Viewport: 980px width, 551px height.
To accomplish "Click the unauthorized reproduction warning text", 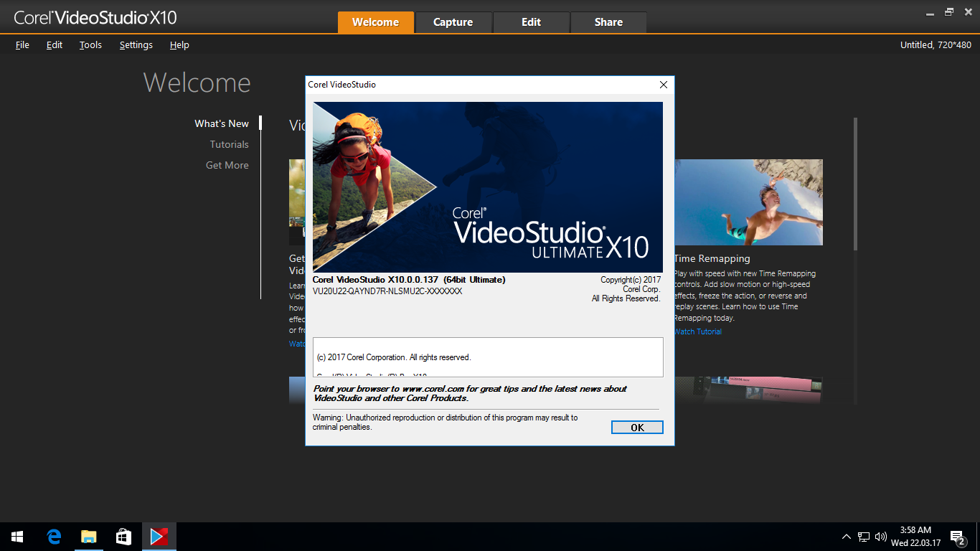I will (445, 422).
